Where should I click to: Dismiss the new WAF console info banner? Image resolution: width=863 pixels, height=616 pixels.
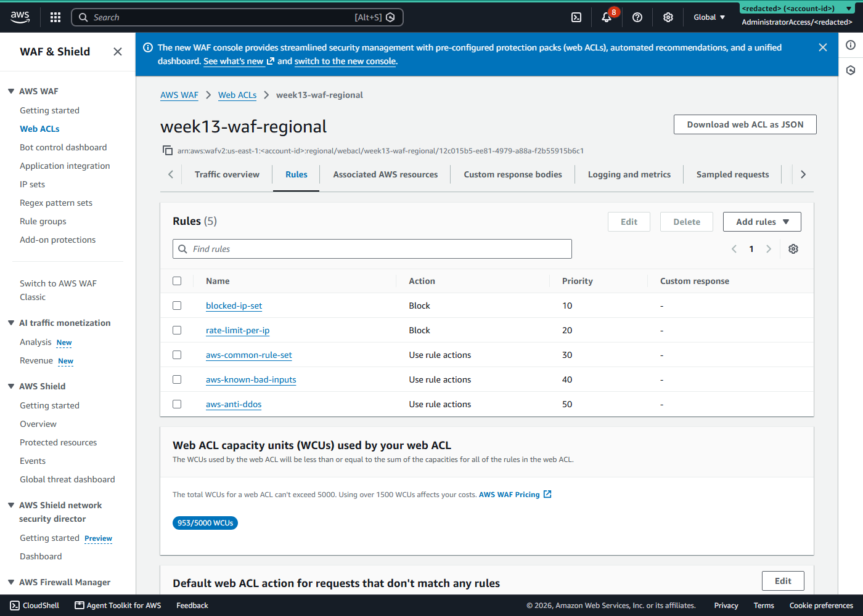click(x=823, y=47)
